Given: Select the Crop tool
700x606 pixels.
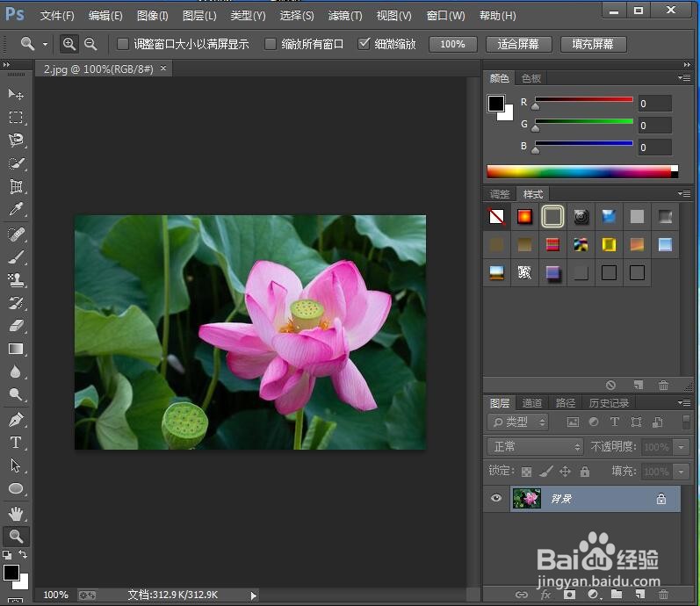Looking at the screenshot, I should 16,186.
